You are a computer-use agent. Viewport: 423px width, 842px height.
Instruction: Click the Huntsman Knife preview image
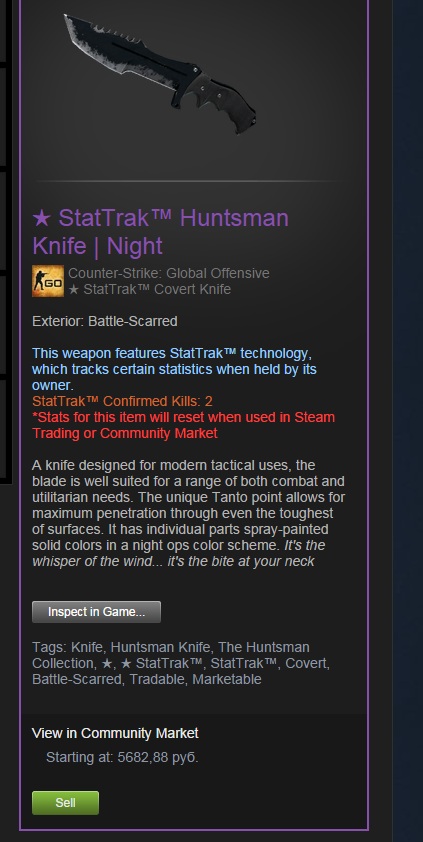pyautogui.click(x=160, y=73)
